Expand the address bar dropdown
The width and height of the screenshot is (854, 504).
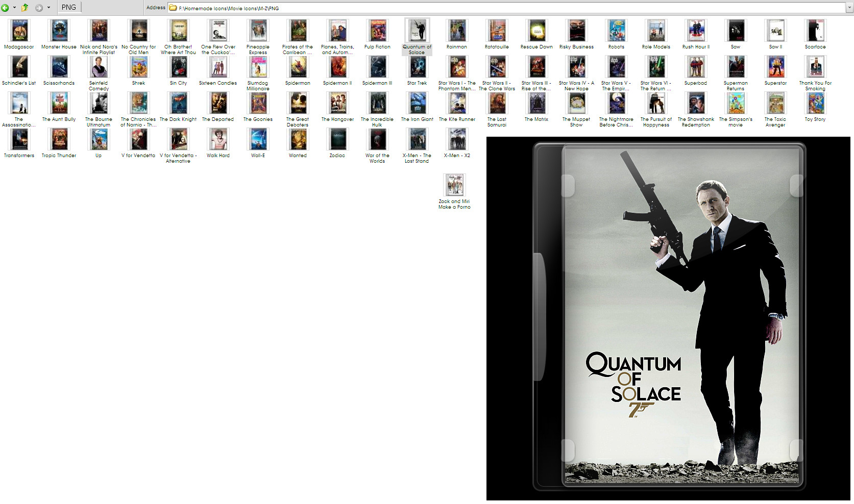(849, 8)
